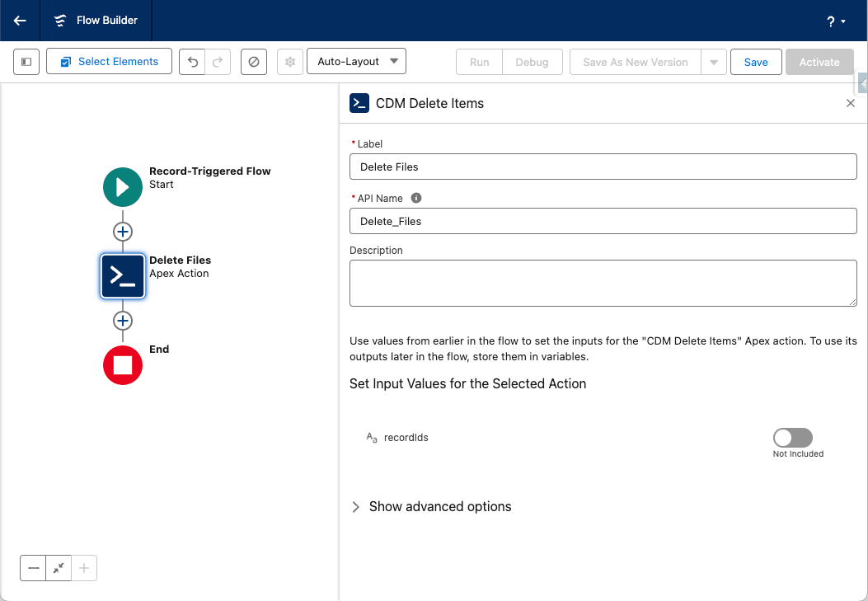This screenshot has height=601, width=868.
Task: Open the Auto-Layout dropdown
Action: (x=356, y=62)
